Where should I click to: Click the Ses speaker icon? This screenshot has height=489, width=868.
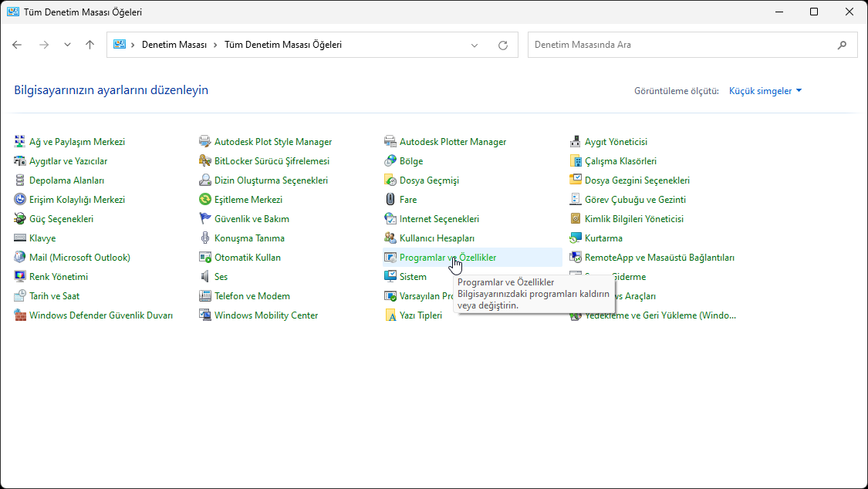[x=205, y=277]
